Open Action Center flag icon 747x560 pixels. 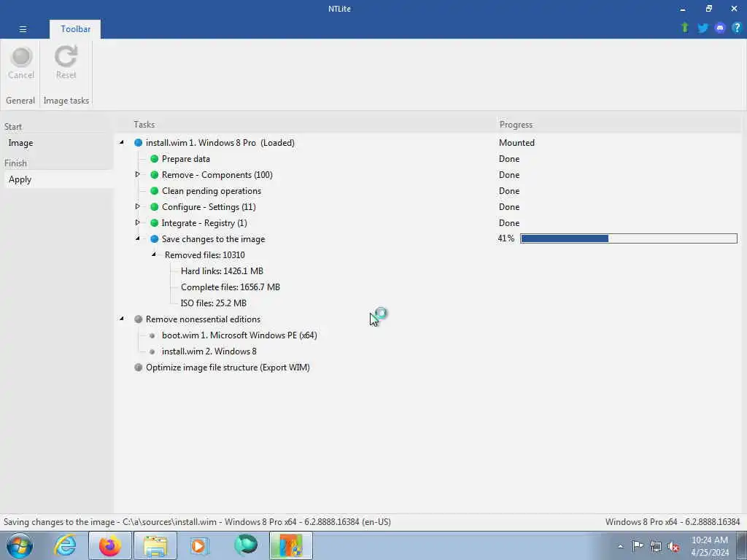(x=638, y=546)
